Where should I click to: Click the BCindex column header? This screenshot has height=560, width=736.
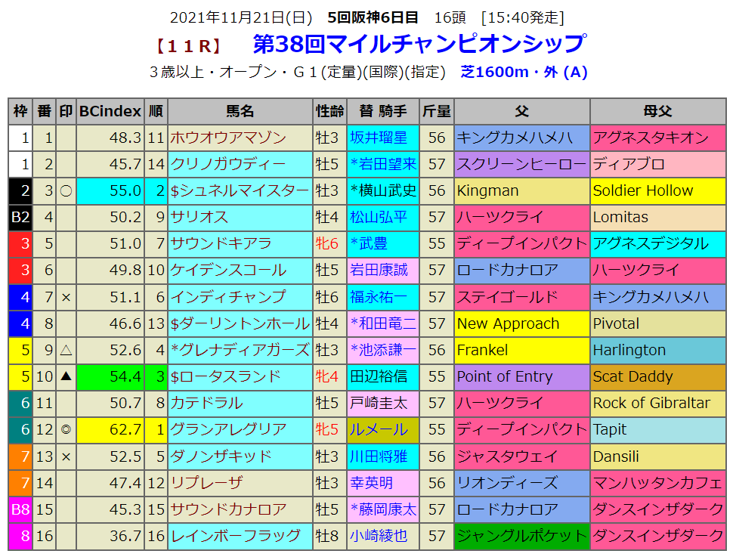click(x=110, y=111)
